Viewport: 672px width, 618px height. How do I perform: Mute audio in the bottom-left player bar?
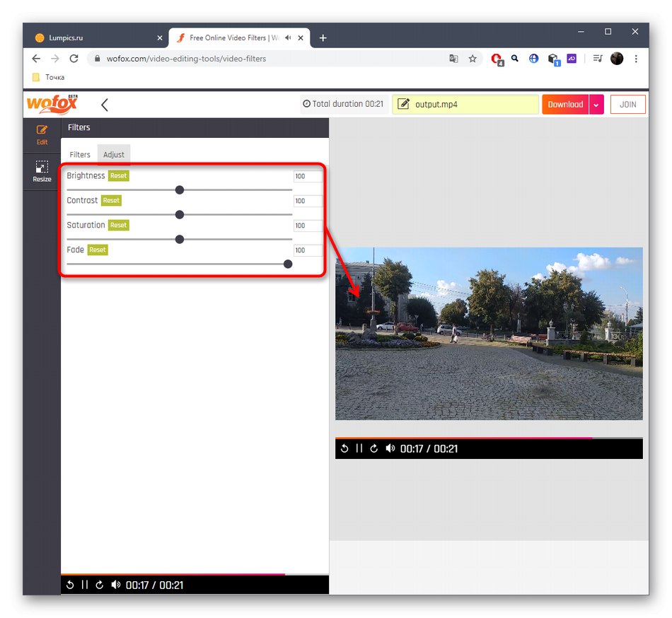point(116,585)
